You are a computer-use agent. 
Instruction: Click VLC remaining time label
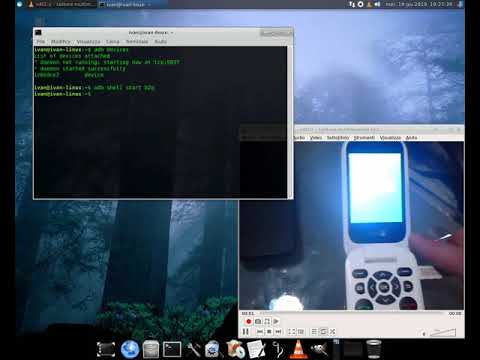(455, 313)
